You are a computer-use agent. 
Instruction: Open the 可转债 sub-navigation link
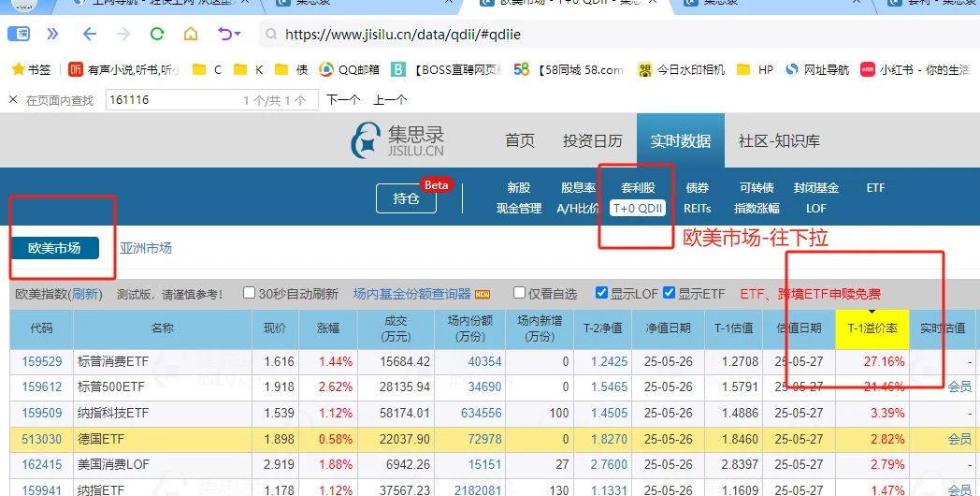[757, 188]
